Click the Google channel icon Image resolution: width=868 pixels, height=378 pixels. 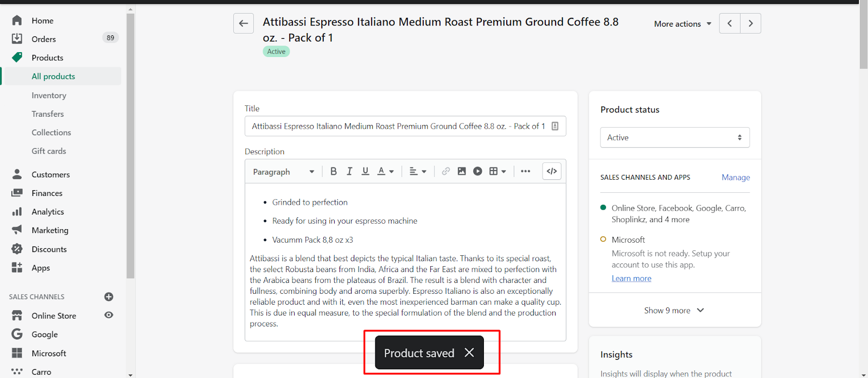coord(17,334)
